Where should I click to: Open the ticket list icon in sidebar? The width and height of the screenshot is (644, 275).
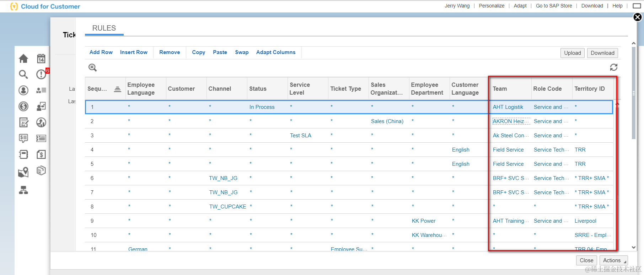click(x=41, y=138)
